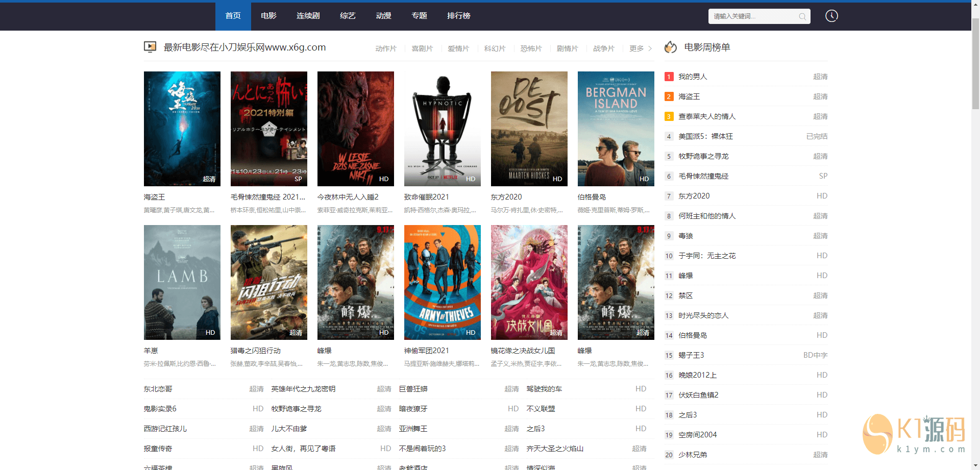Switch to the 排行榜 navigation tab
This screenshot has width=980, height=470.
[458, 16]
